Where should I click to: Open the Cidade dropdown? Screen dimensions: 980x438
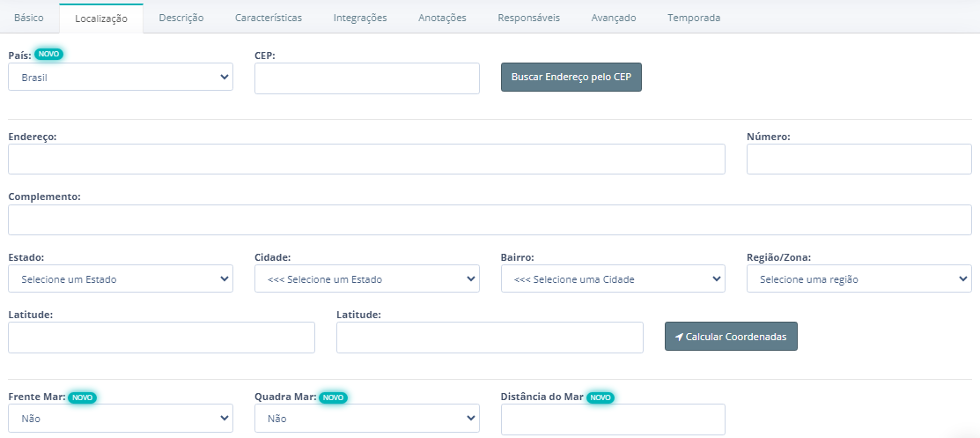point(367,278)
